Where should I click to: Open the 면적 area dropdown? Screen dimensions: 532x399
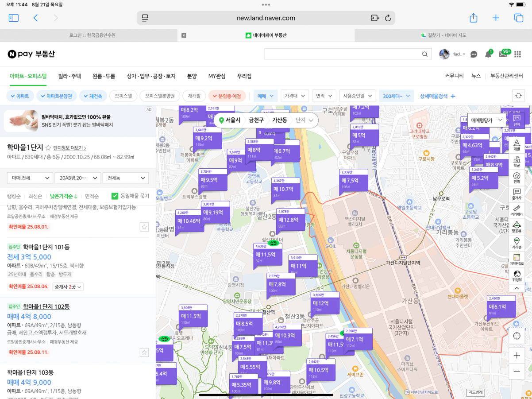pos(324,96)
